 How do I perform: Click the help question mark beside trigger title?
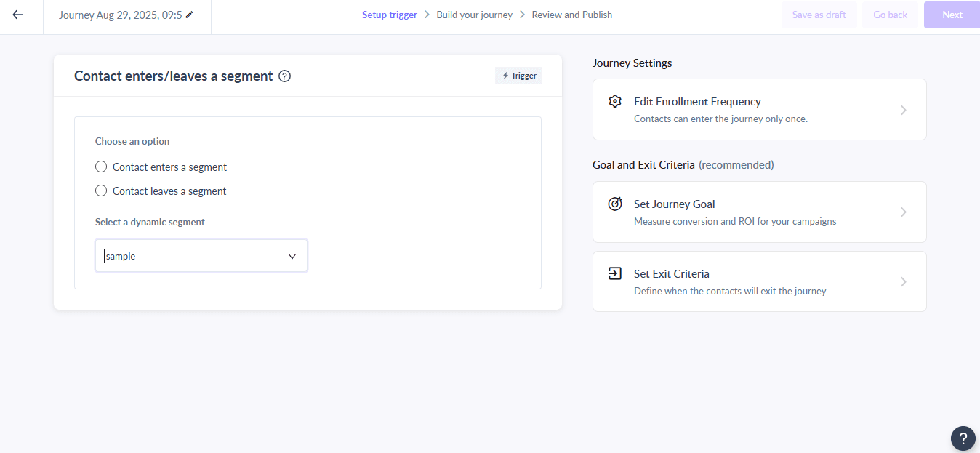point(285,76)
